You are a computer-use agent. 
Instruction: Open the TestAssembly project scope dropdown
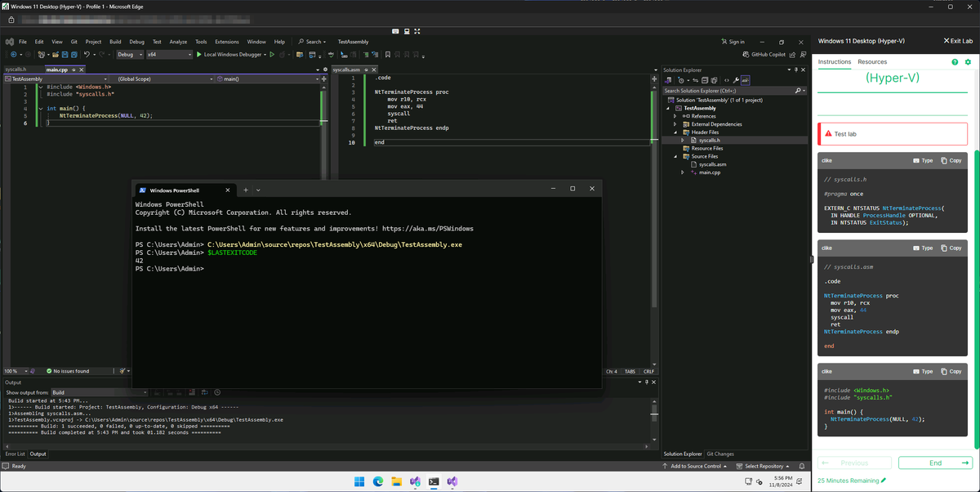coord(57,79)
